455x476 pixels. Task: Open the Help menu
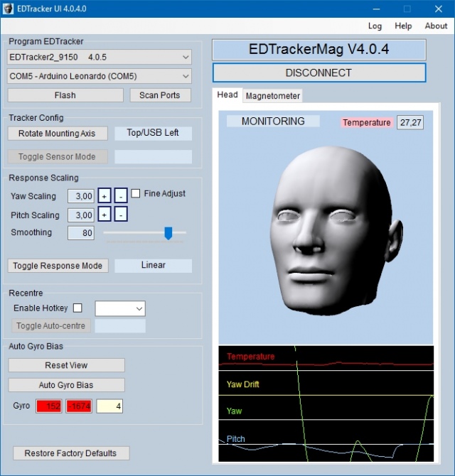(403, 26)
